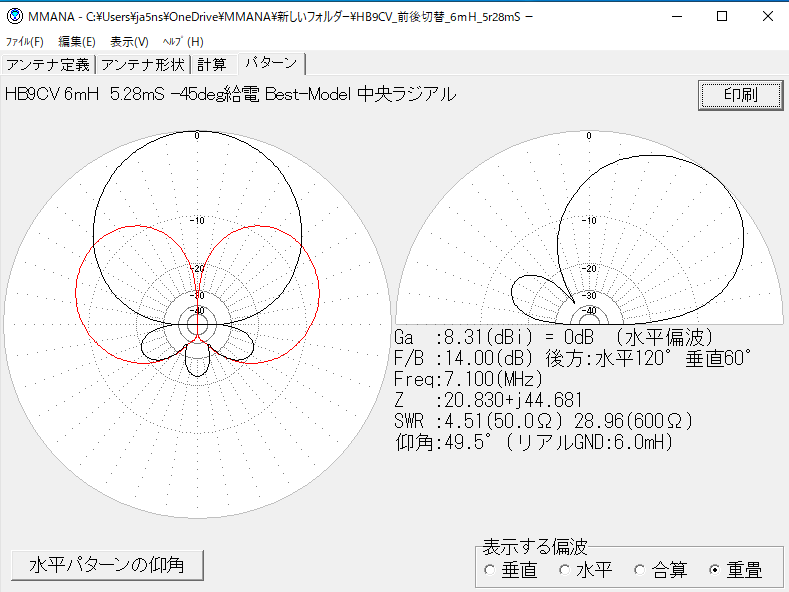Switch to the アンテナ定義 tab

(48, 65)
